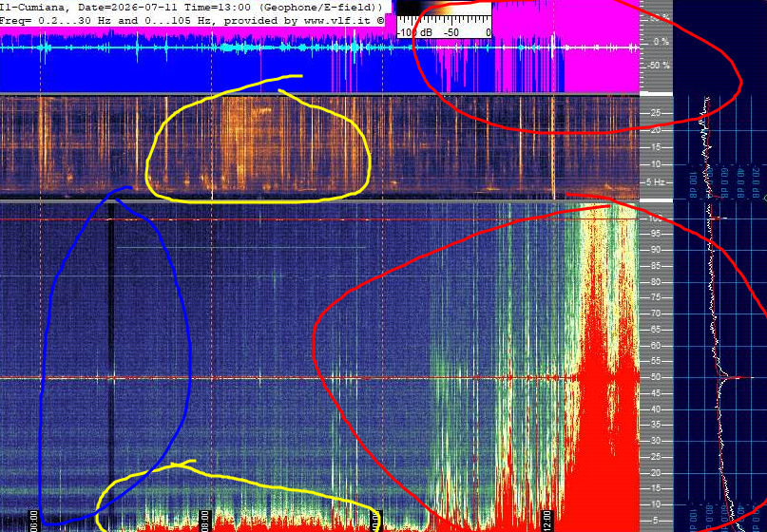Click the 25 Hz geophone axis label
The width and height of the screenshot is (767, 532).
(x=655, y=113)
